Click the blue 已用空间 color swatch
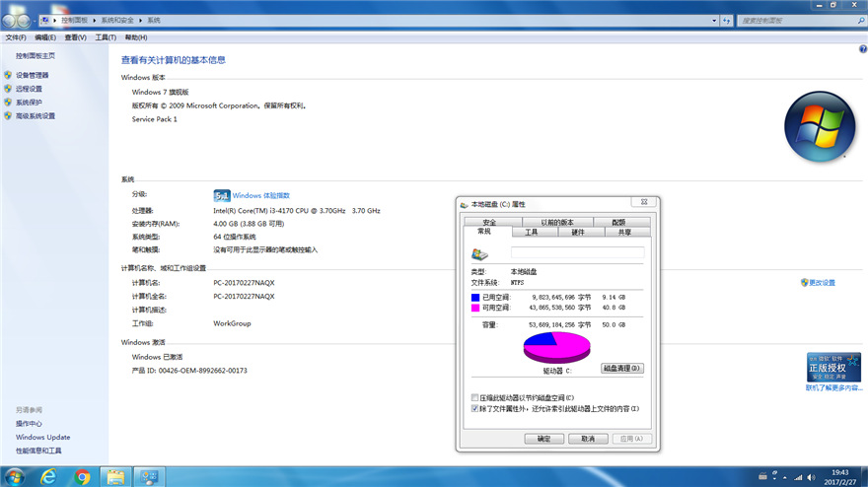The height and width of the screenshot is (487, 868). pos(475,298)
